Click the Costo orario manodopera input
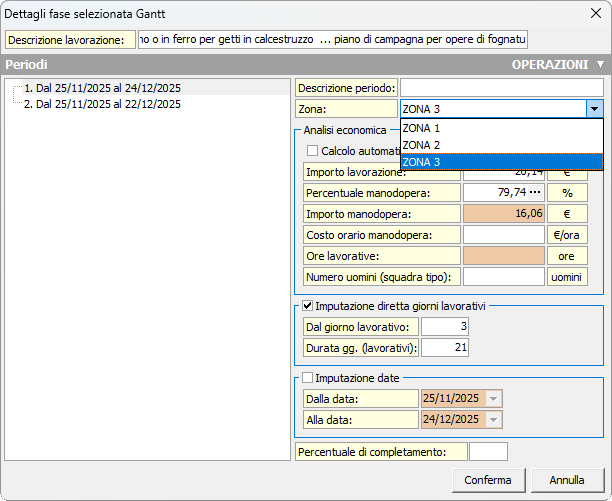This screenshot has height=501, width=612. pos(504,234)
